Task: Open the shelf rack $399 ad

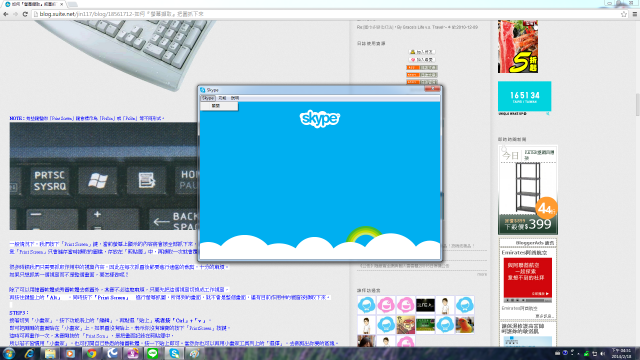Action: tap(528, 190)
